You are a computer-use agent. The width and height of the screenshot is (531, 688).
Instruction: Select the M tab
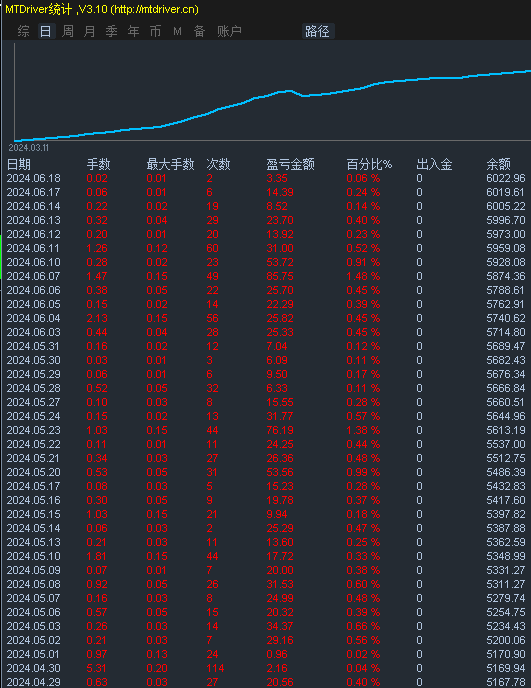[x=177, y=31]
